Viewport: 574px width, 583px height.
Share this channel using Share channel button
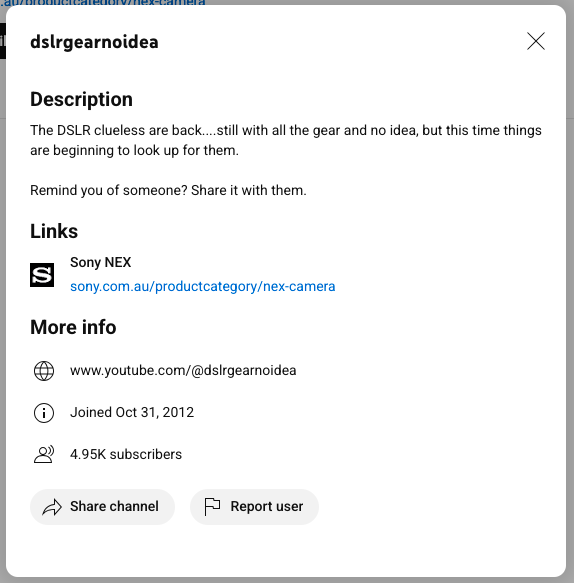(102, 507)
